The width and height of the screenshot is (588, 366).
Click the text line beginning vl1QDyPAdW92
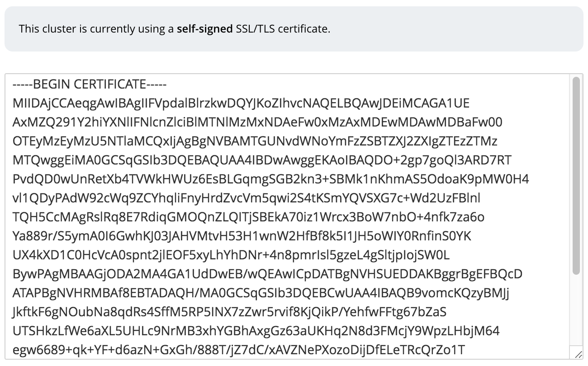[x=247, y=198]
